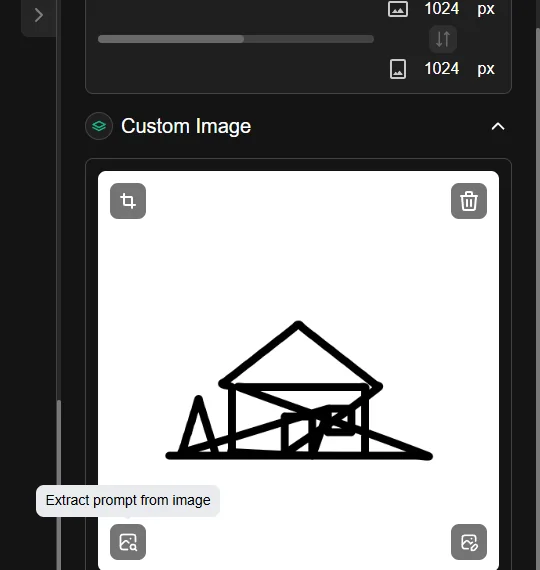Collapse the Custom Image section
This screenshot has height=570, width=540.
pos(498,127)
